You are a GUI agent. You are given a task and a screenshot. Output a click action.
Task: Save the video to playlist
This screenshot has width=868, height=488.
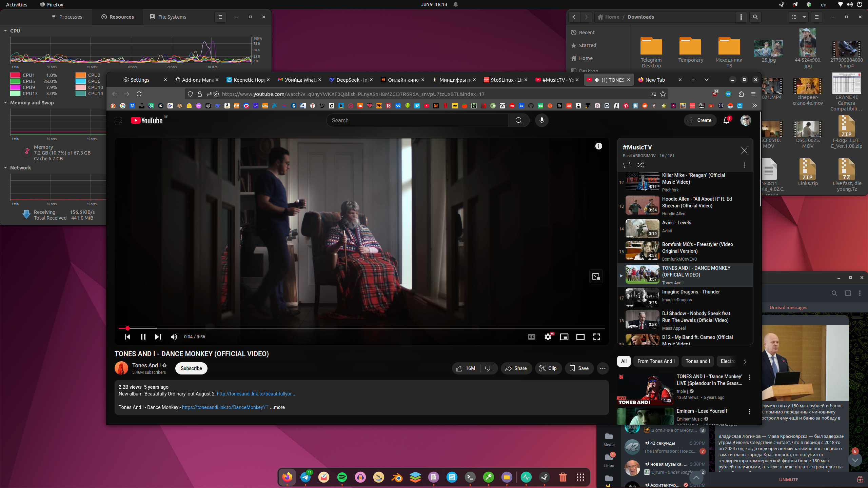pyautogui.click(x=579, y=368)
